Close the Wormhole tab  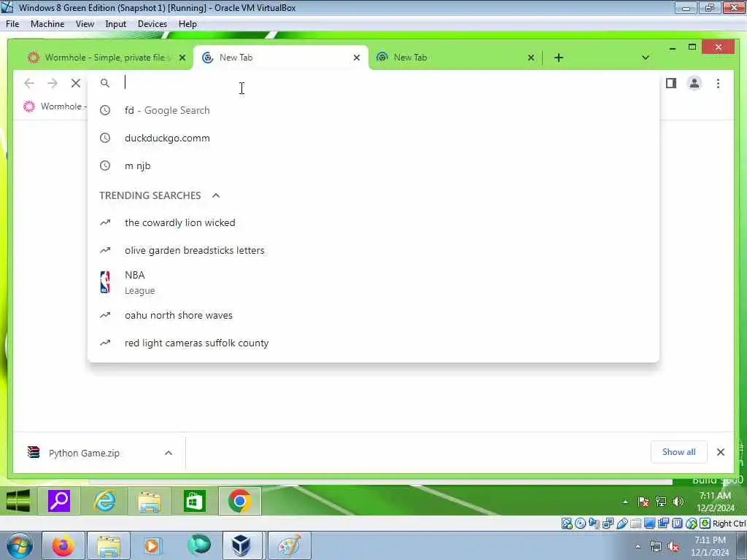coord(182,58)
